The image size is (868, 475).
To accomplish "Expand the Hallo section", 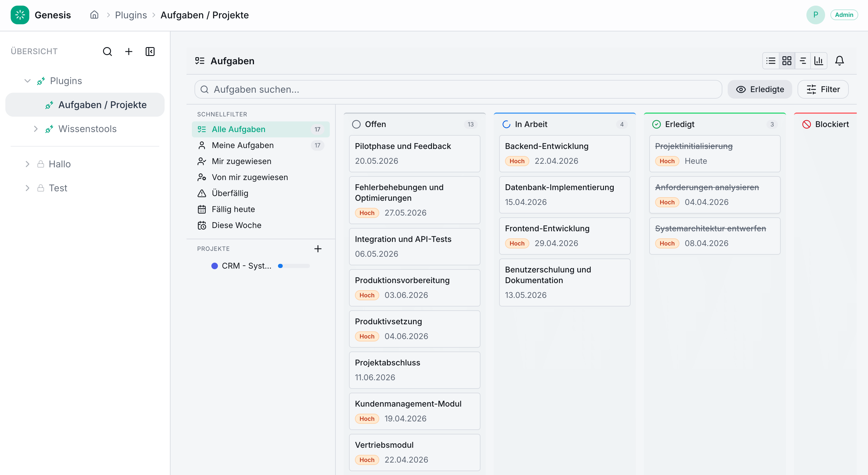I will pyautogui.click(x=27, y=164).
